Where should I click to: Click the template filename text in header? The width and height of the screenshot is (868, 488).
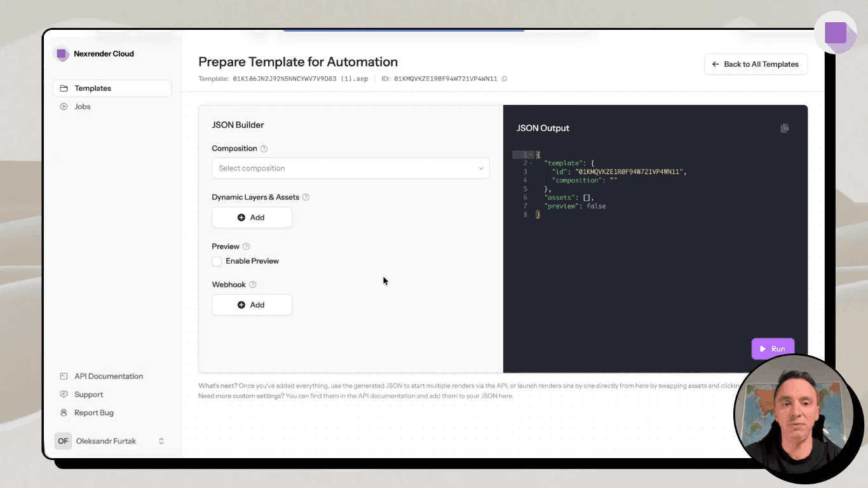pos(299,79)
